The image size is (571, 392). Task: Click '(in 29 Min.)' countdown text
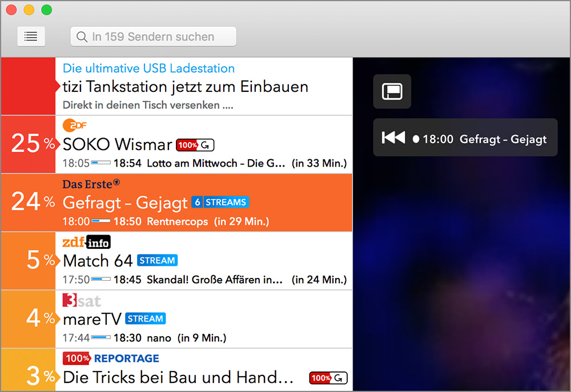[x=242, y=221]
